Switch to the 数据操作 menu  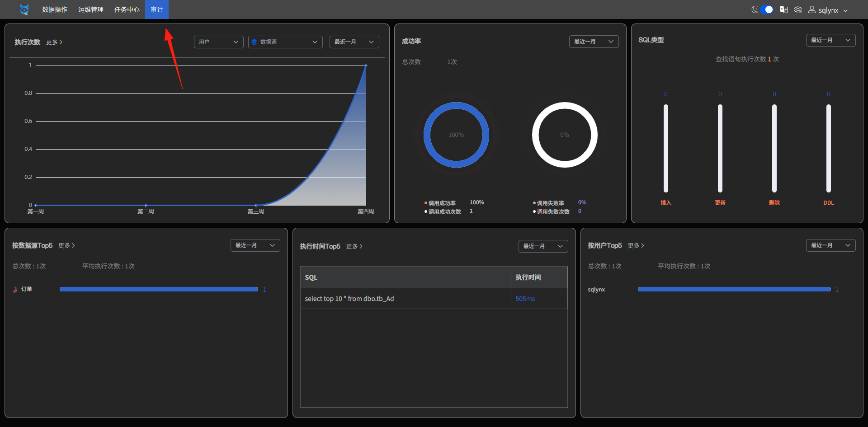coord(55,9)
